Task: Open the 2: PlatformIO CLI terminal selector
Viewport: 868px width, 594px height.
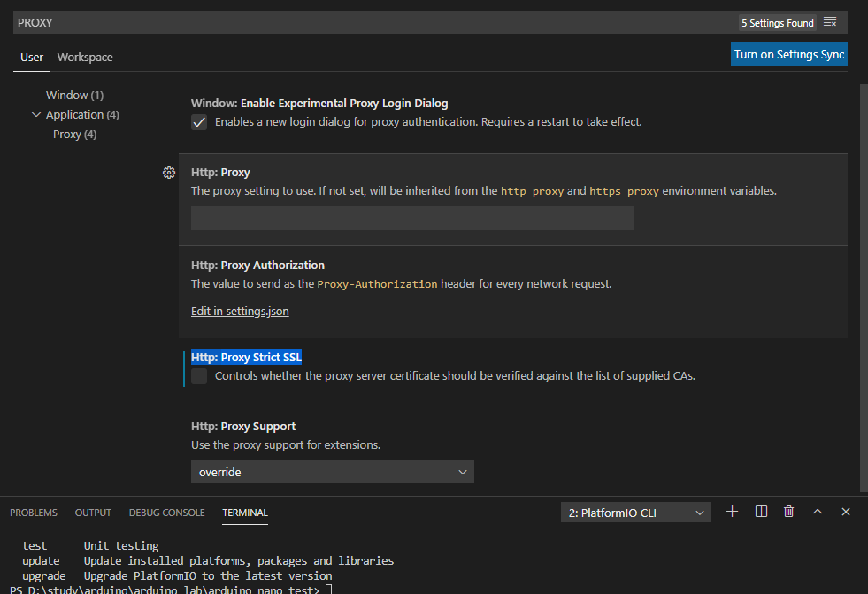Action: [635, 512]
